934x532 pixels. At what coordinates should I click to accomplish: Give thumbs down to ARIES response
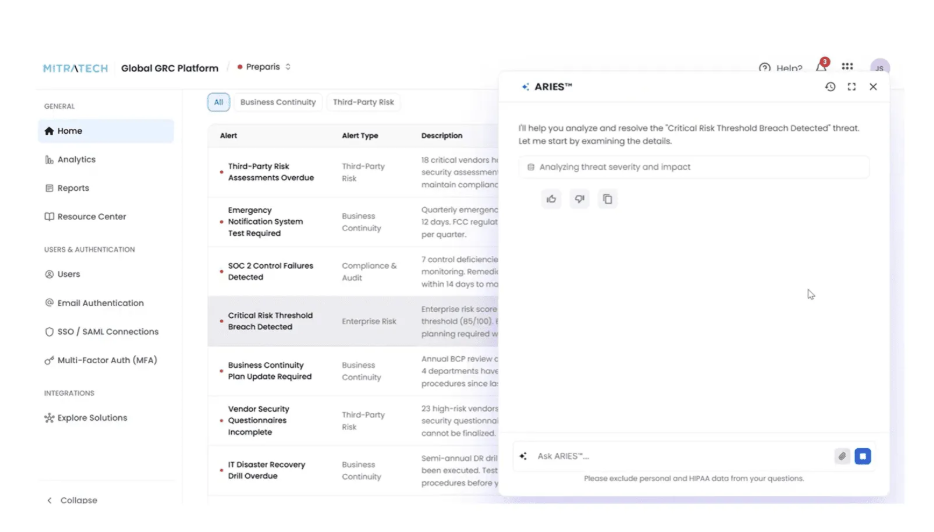(579, 199)
